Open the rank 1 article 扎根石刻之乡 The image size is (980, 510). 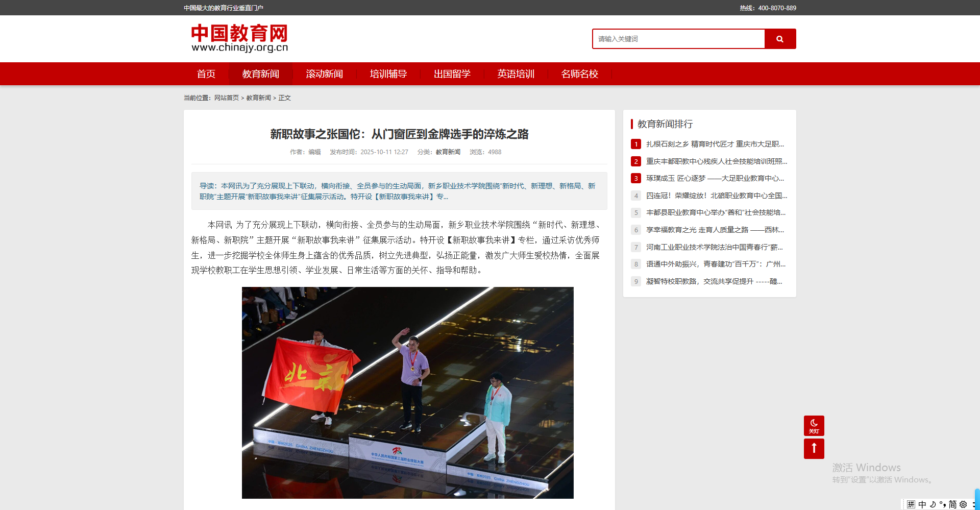(715, 144)
